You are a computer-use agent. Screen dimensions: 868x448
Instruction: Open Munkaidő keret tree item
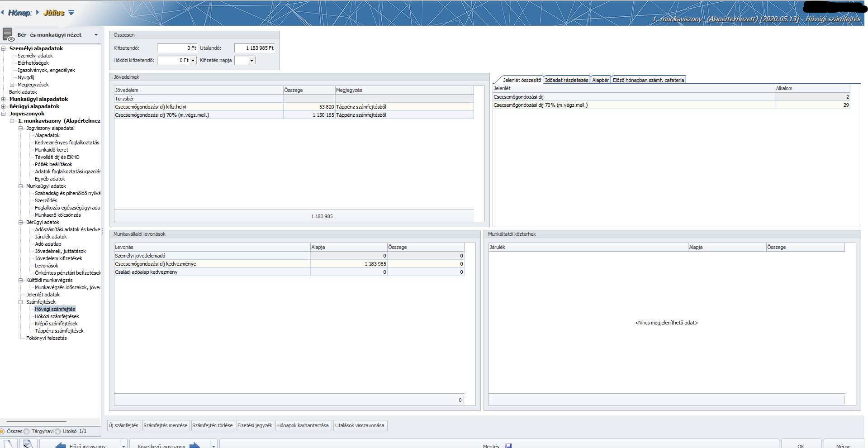coord(52,150)
